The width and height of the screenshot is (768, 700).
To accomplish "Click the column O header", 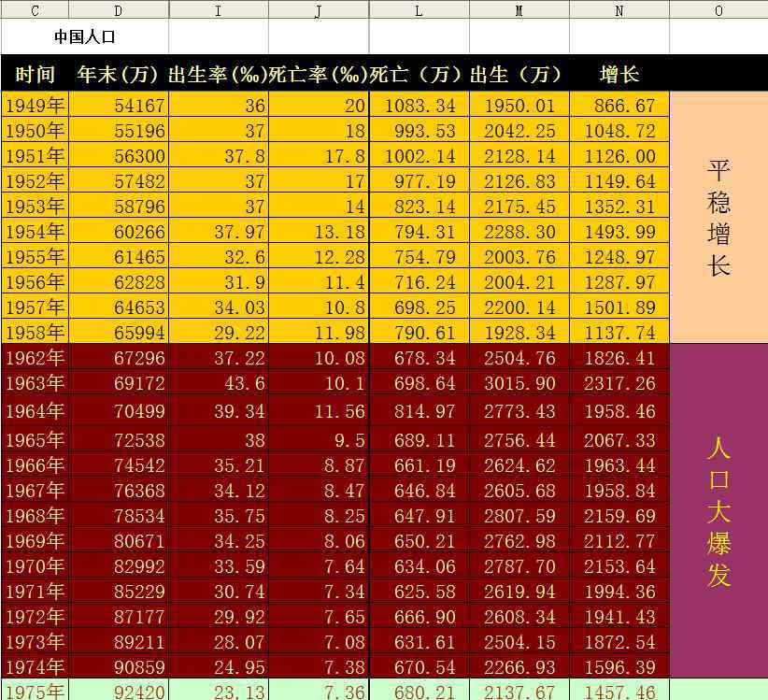I will (718, 10).
